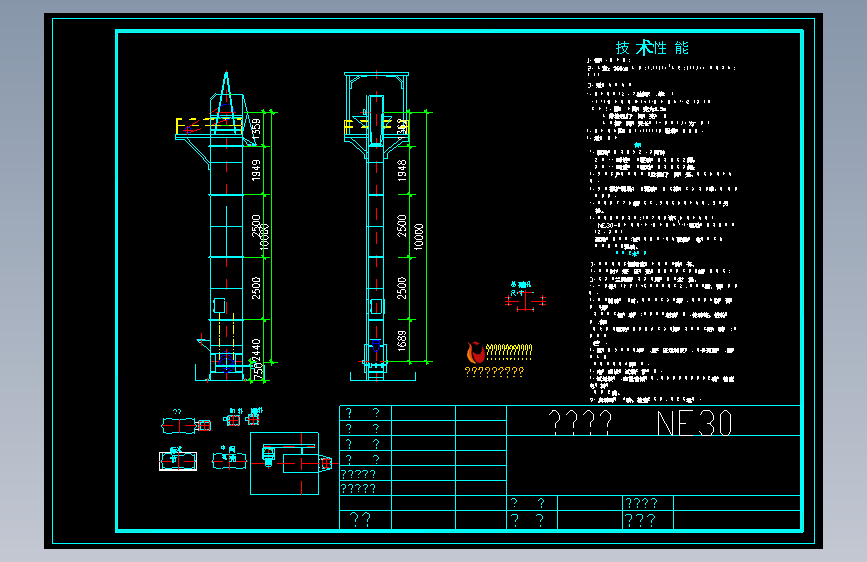Click the "750" dimension at the elevator base
The height and width of the screenshot is (562, 867).
(x=258, y=371)
